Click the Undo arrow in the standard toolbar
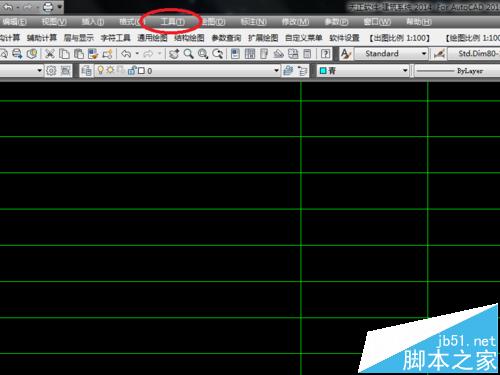This screenshot has width=500, height=375. click(126, 54)
